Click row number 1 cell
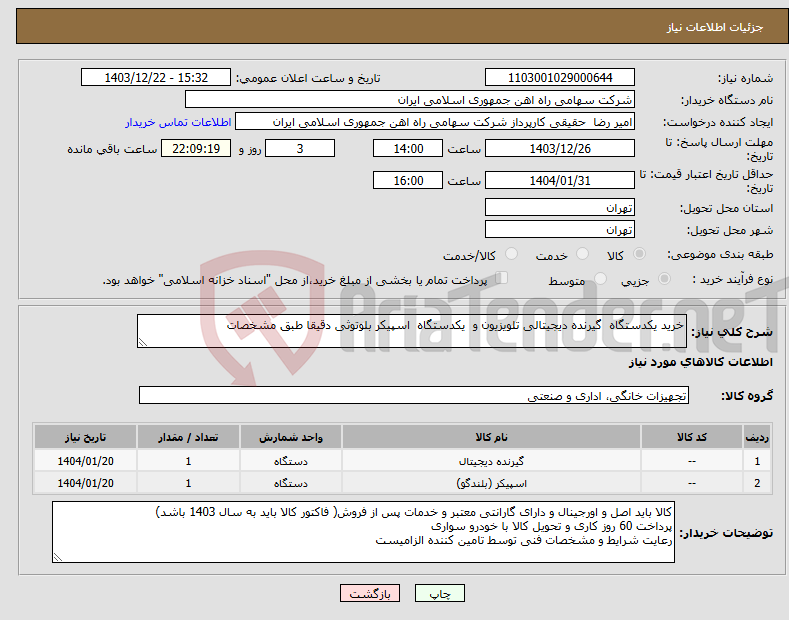789x620 pixels. tap(757, 461)
